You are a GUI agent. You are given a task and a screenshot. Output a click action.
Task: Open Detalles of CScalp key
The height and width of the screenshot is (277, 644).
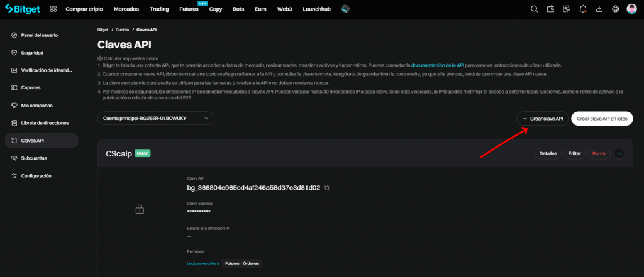(548, 153)
